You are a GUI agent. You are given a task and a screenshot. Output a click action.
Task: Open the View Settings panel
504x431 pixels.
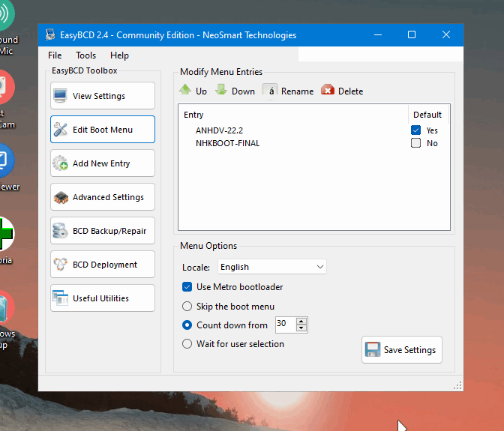[x=103, y=96]
